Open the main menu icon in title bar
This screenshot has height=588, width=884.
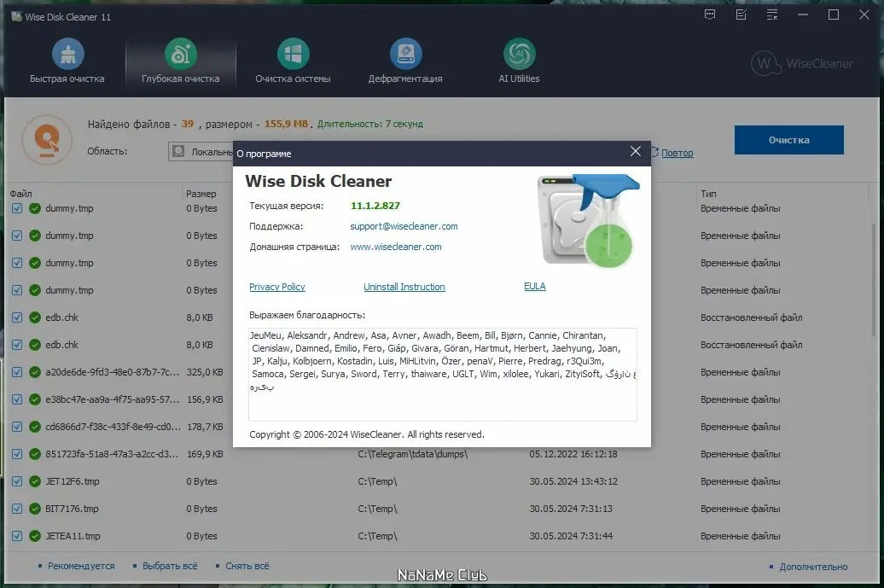[772, 15]
